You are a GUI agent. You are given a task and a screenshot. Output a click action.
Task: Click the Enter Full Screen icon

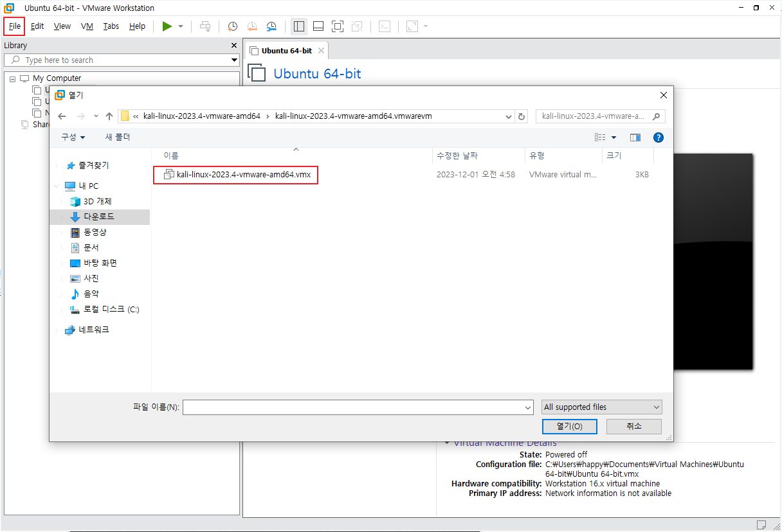click(x=338, y=26)
